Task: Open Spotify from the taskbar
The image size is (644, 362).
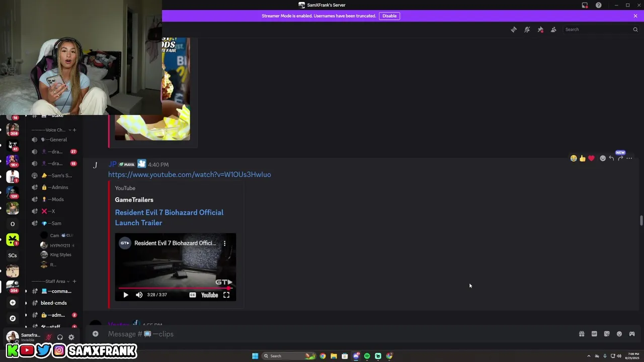Action: [x=367, y=356]
